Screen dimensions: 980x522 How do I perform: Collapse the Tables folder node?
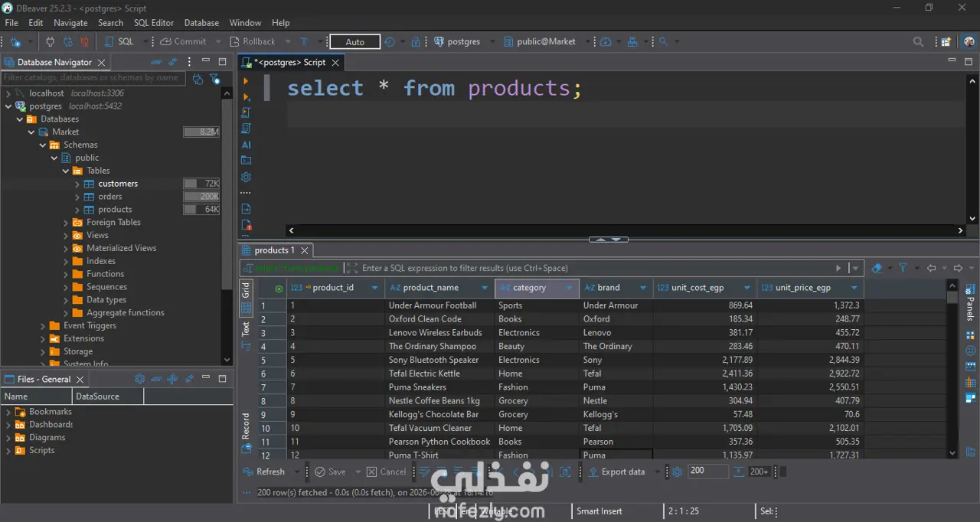point(66,171)
